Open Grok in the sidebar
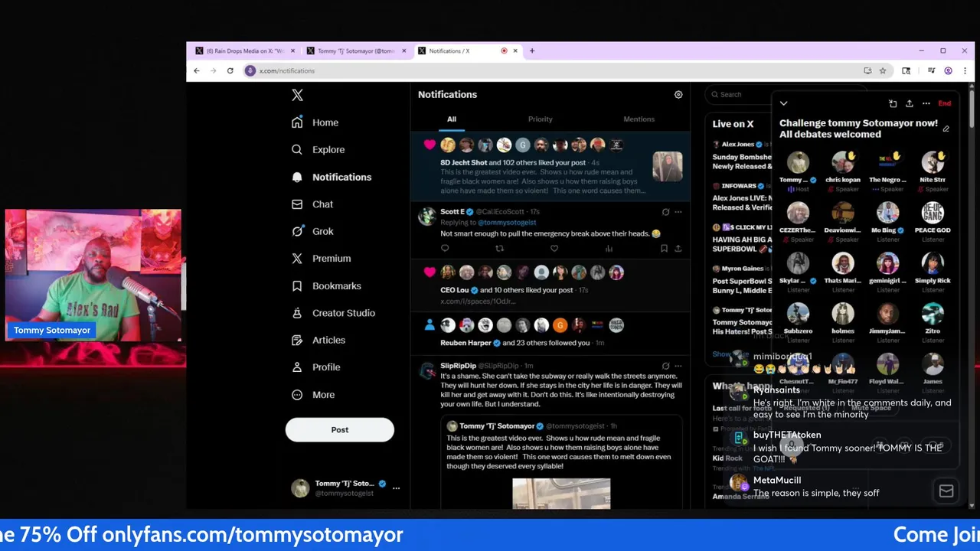Viewport: 980px width, 551px height. [312, 231]
